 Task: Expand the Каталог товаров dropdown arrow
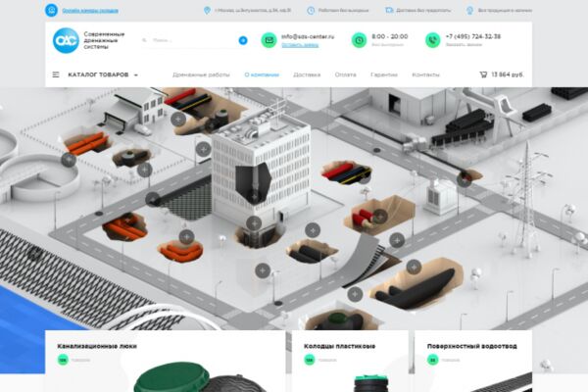(136, 75)
